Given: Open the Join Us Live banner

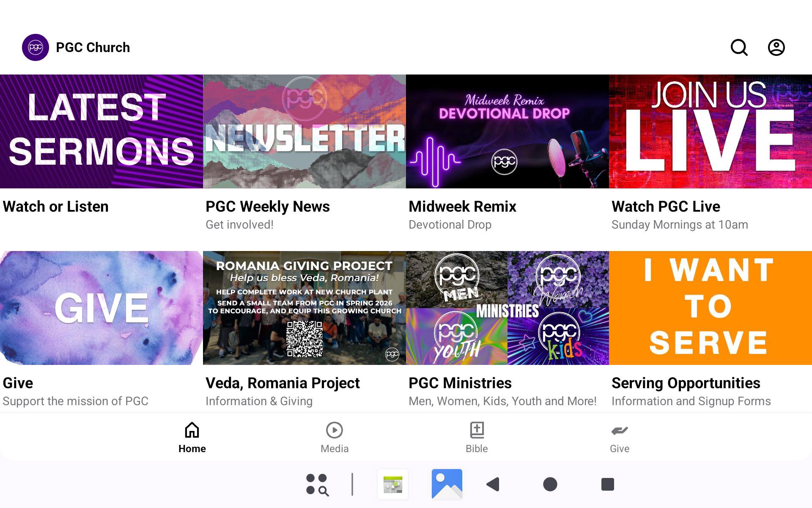Looking at the screenshot, I should [x=710, y=132].
